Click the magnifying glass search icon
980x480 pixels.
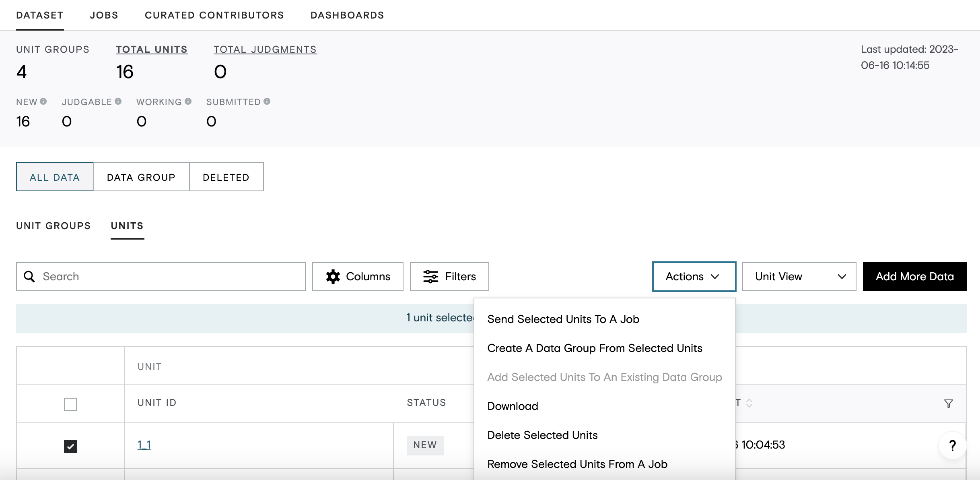(x=29, y=277)
